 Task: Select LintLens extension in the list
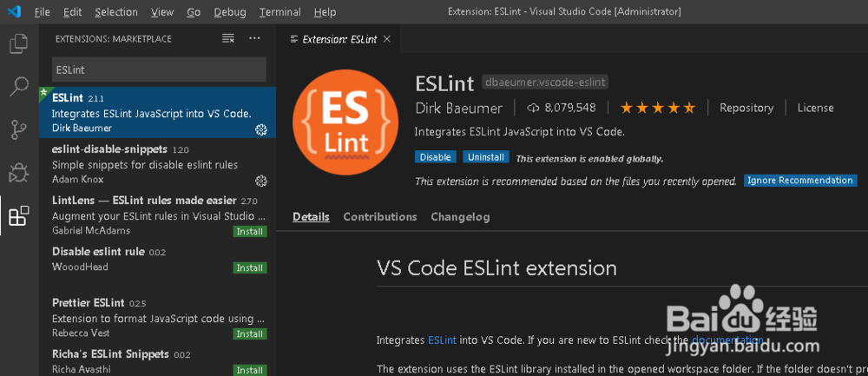[x=157, y=214]
